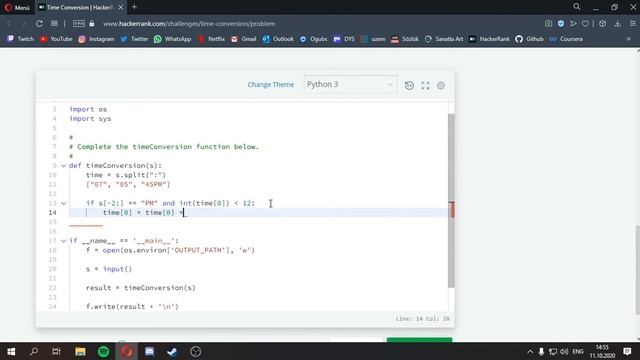Image resolution: width=640 pixels, height=360 pixels.
Task: Open Task View on taskbar
Action: (x=56, y=351)
